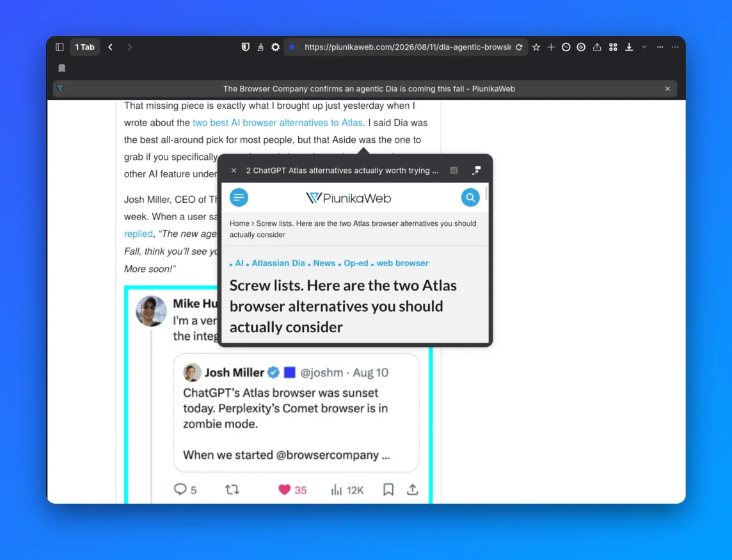Open the blue hamburger menu in preview
732x560 pixels.
239,198
